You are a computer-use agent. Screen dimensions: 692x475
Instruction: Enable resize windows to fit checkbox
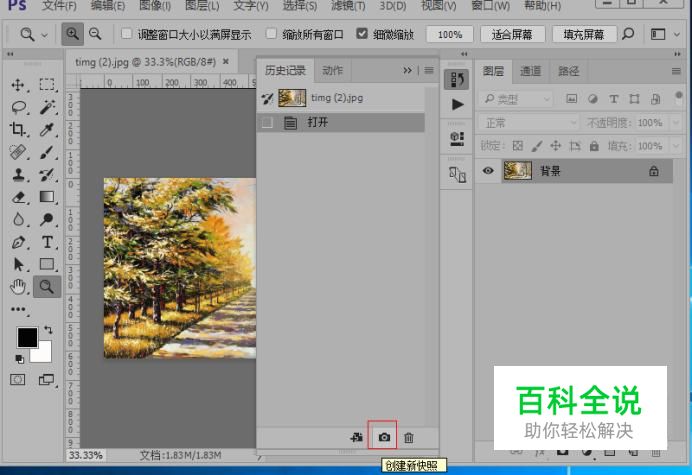(126, 34)
